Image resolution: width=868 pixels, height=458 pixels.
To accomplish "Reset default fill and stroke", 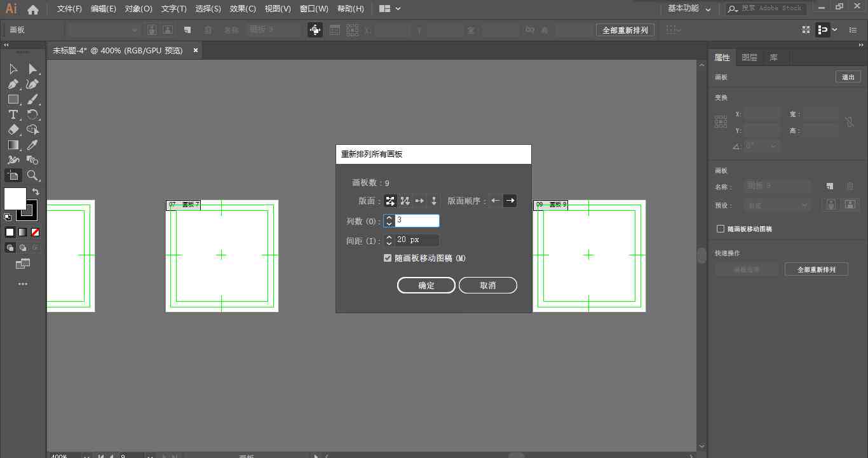I will [8, 217].
